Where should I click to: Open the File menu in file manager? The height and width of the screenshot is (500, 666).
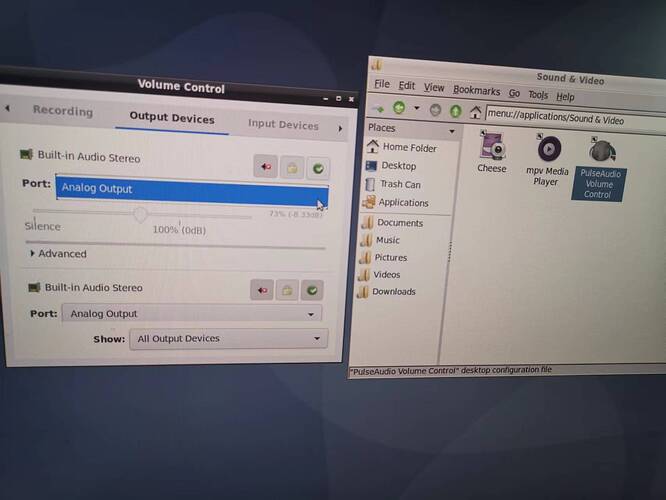pyautogui.click(x=382, y=84)
